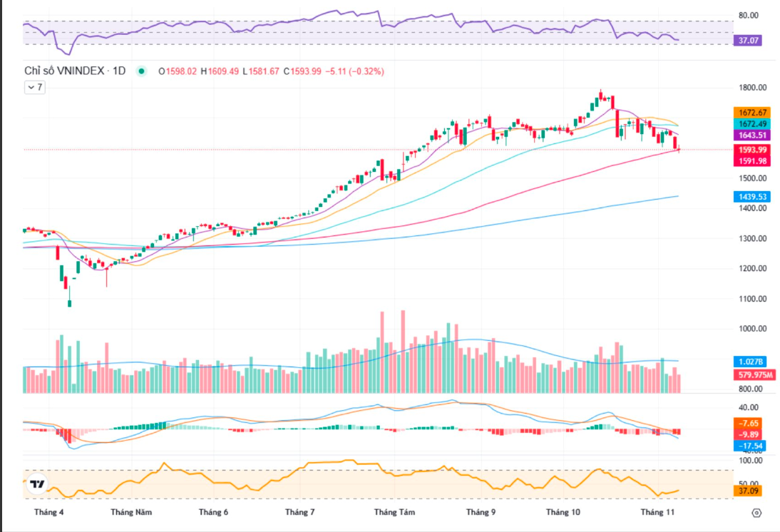Expand the collapsed 7 indicators legend

(34, 87)
